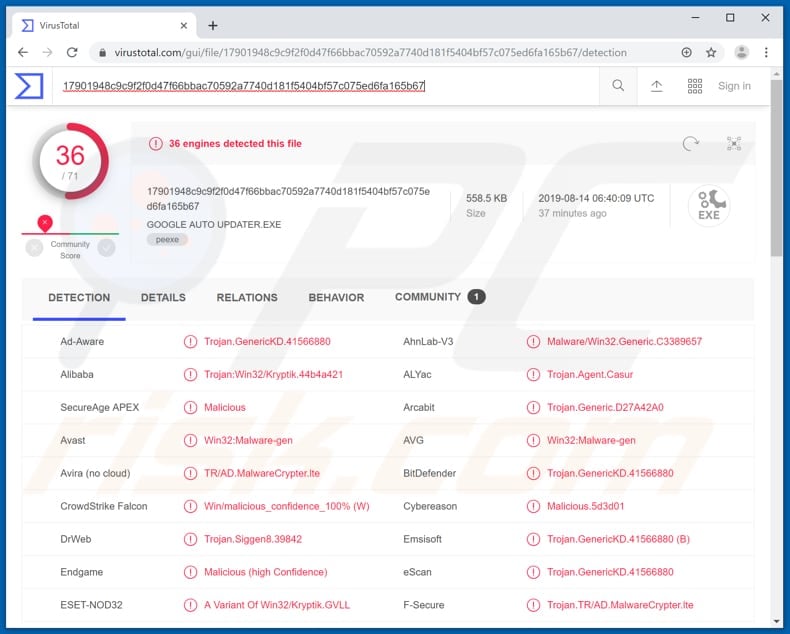Image resolution: width=790 pixels, height=634 pixels.
Task: Click the reanalyze file refresh icon
Action: [x=690, y=144]
